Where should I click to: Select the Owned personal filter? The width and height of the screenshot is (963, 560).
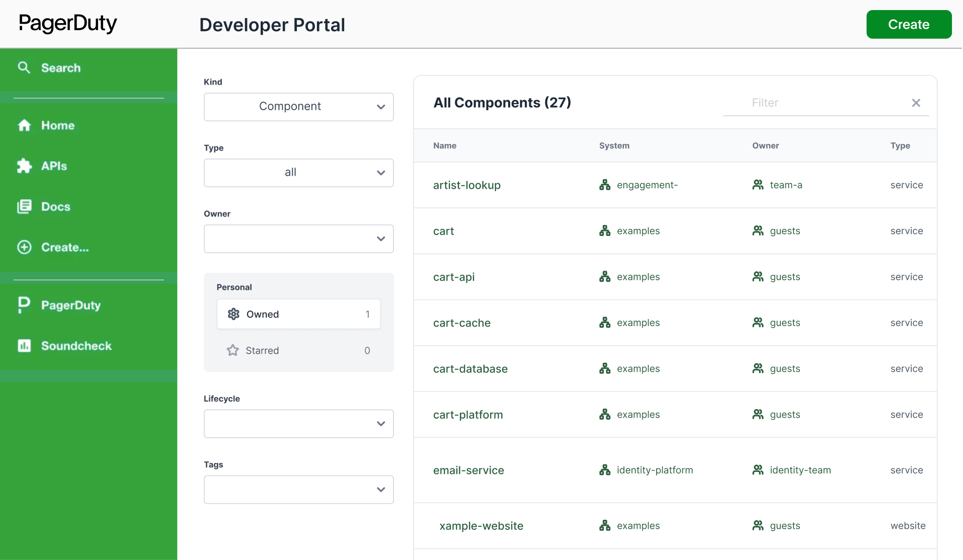coord(298,314)
